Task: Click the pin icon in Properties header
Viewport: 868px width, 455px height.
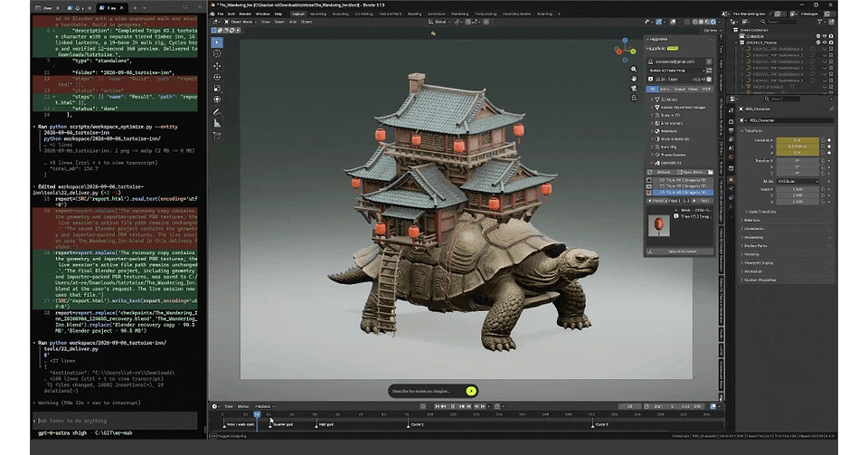Action: pos(831,109)
